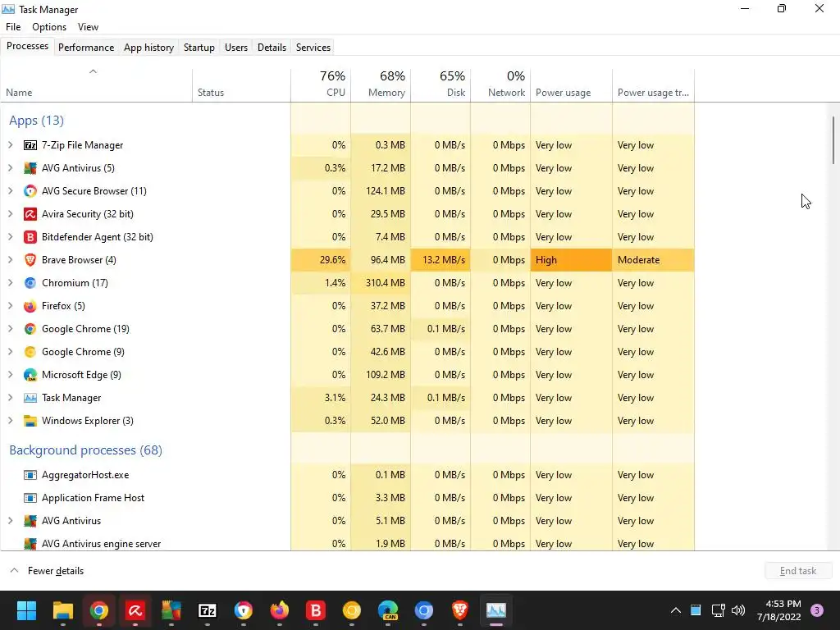Expand the Firefox (5) process group

point(10,306)
